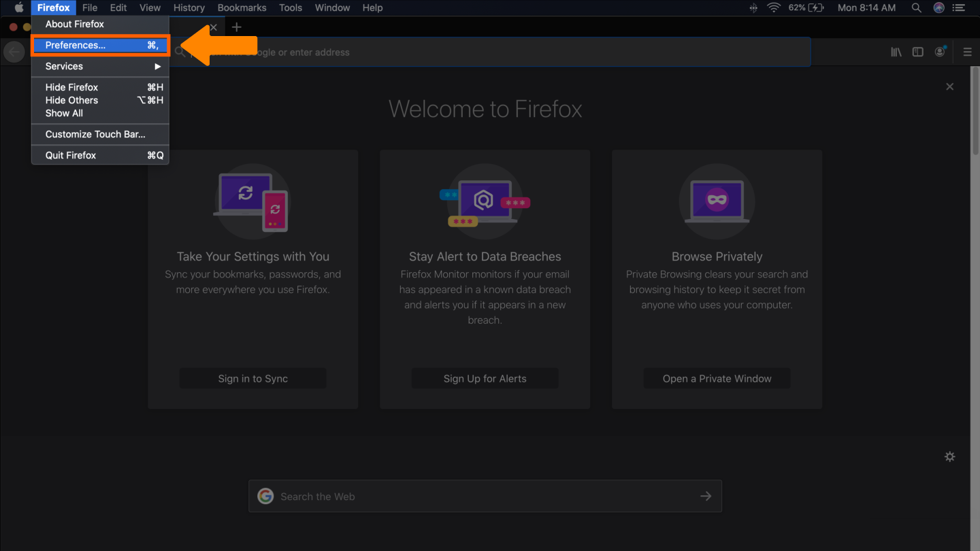This screenshot has height=551, width=980.
Task: Choose Show All menu entry
Action: click(x=100, y=113)
